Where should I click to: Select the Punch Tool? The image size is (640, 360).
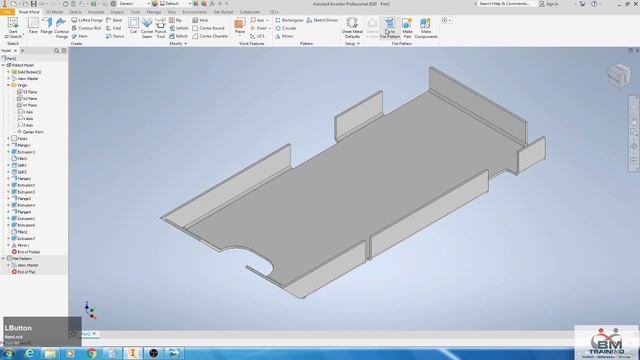[161, 28]
